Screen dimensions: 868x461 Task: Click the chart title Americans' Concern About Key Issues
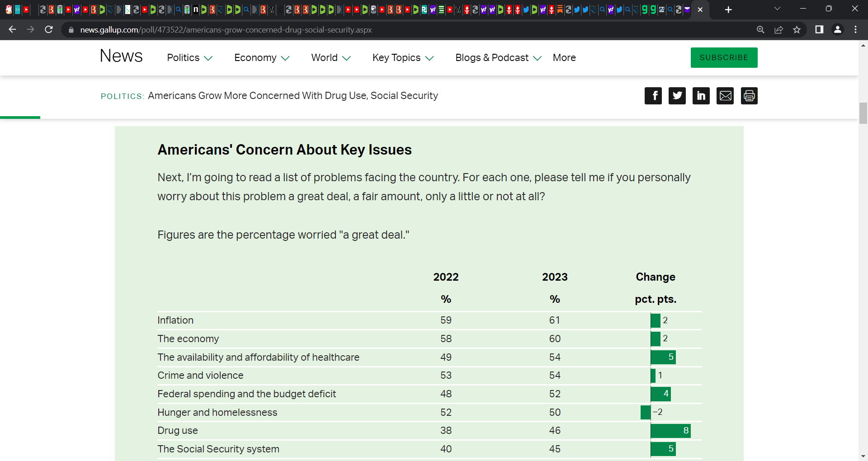[284, 150]
